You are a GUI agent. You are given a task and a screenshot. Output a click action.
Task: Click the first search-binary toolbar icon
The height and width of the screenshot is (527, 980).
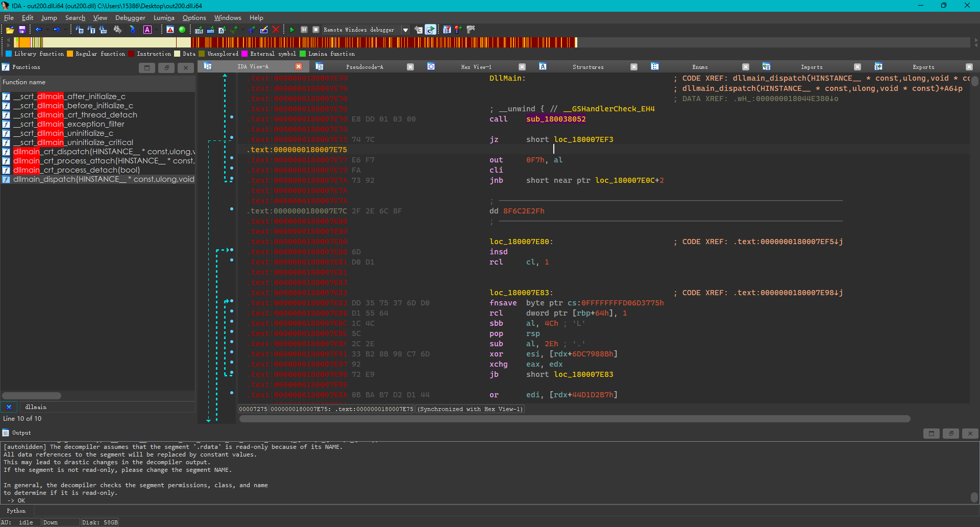[x=80, y=30]
